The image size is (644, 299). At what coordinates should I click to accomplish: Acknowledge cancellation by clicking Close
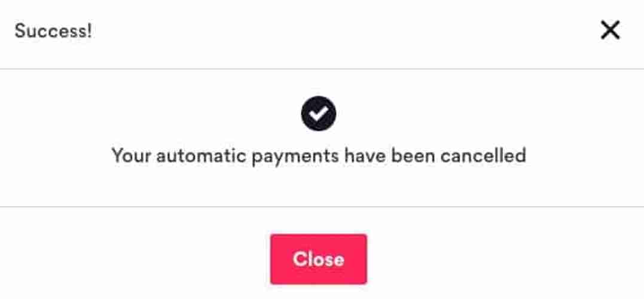tap(318, 259)
